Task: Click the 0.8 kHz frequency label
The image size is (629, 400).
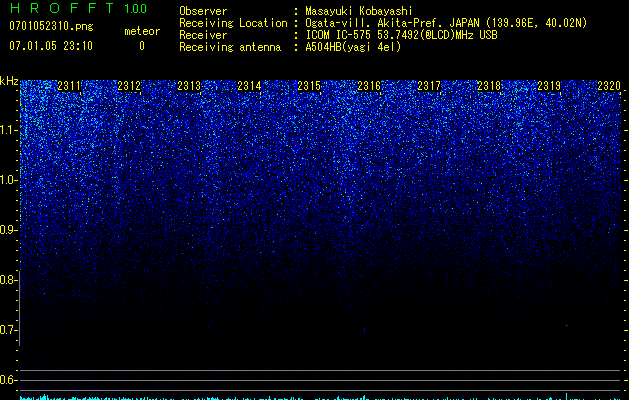Action: point(8,280)
